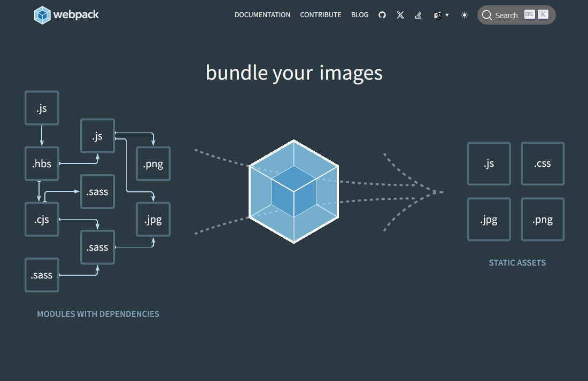The height and width of the screenshot is (381, 588).
Task: Open the Contribute menu item
Action: pyautogui.click(x=321, y=15)
